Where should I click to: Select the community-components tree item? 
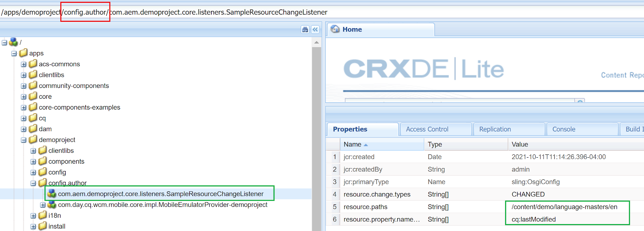point(74,85)
